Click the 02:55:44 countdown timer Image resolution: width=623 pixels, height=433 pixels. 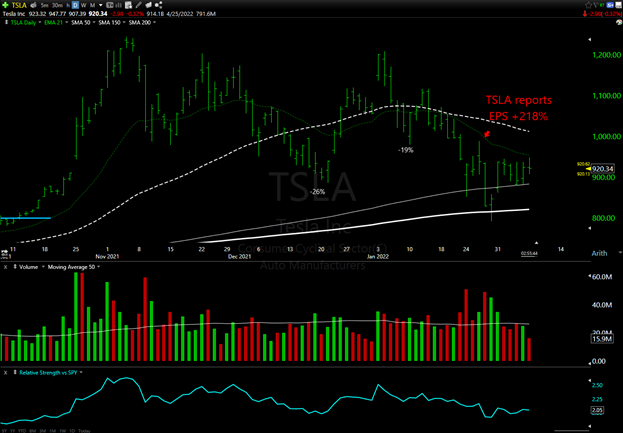point(529,253)
